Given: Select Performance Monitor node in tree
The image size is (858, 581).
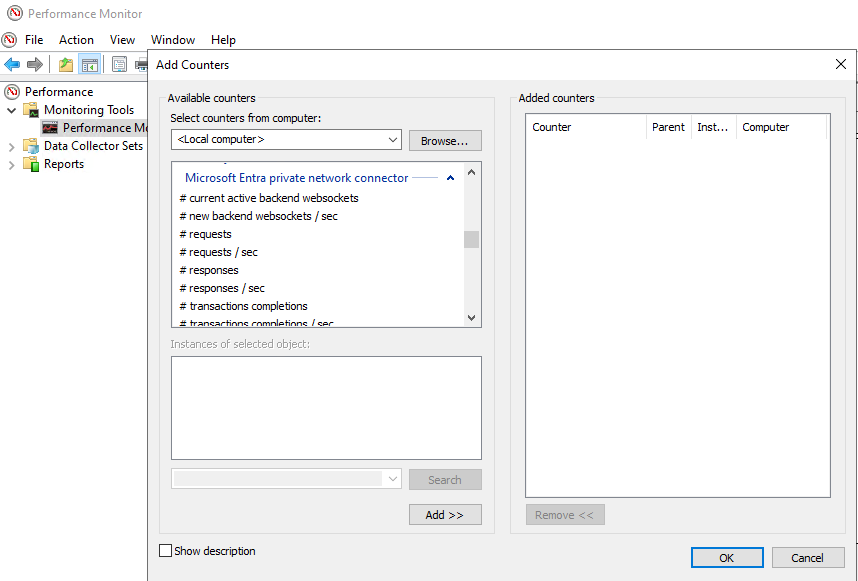Looking at the screenshot, I should tap(105, 127).
